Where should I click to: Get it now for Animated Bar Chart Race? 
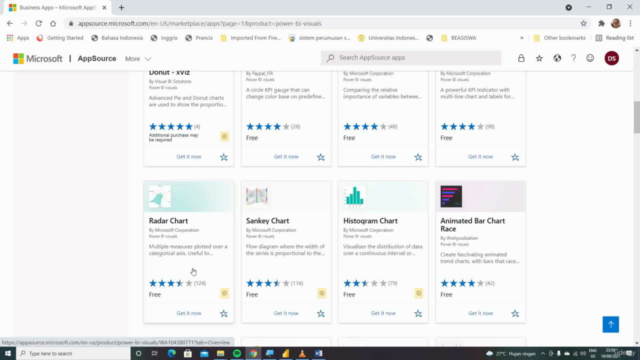480,313
